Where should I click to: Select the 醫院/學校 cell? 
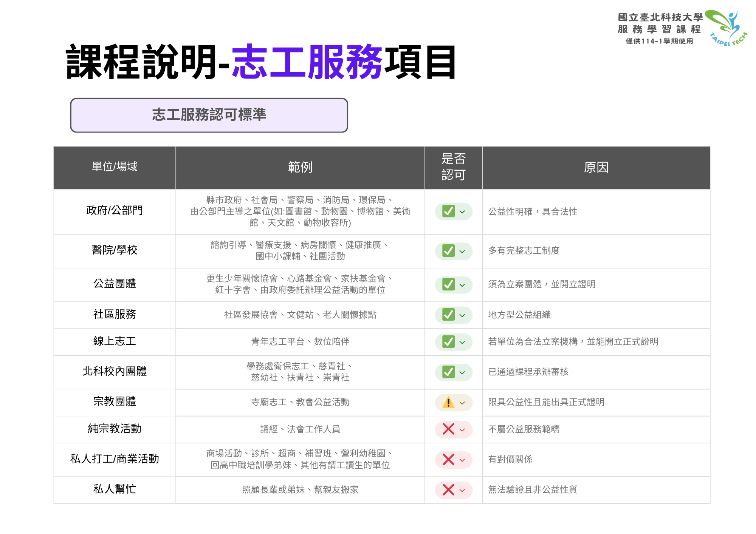coord(115,251)
